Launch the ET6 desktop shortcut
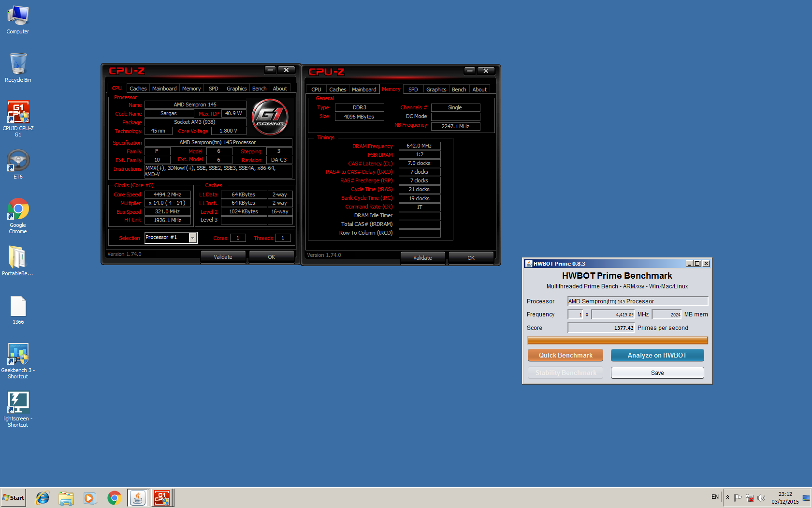The width and height of the screenshot is (812, 508). point(18,164)
